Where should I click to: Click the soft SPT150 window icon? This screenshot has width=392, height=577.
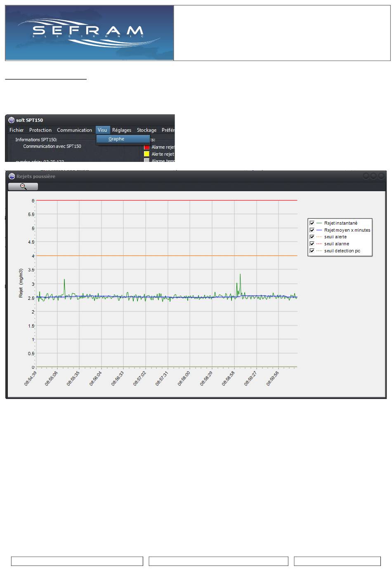coord(12,120)
